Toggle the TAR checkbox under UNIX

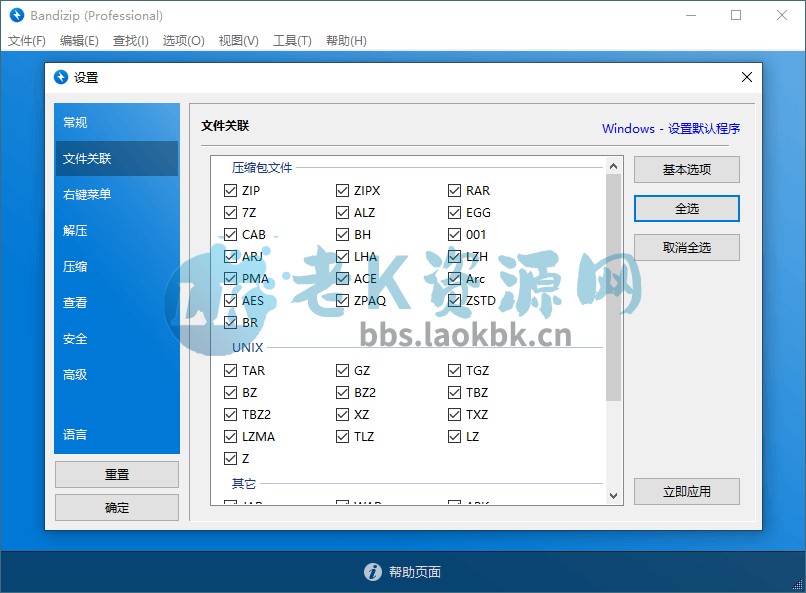coord(231,370)
